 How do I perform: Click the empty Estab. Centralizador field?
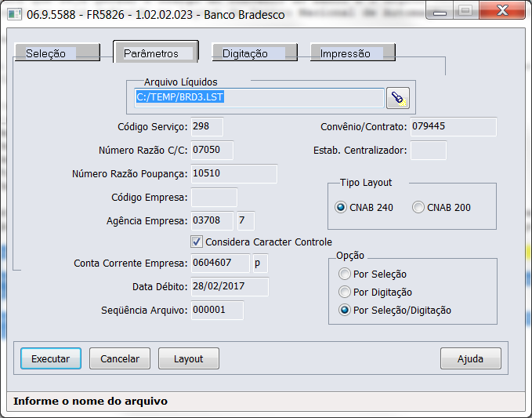429,150
